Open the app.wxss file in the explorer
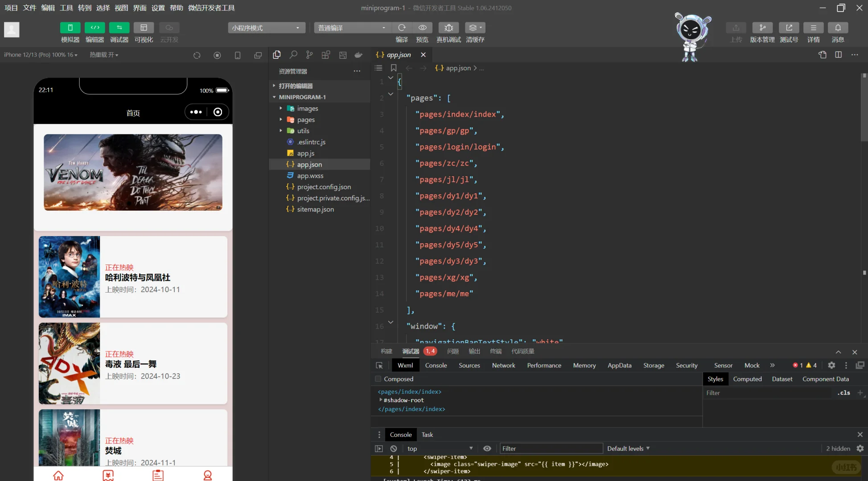 pyautogui.click(x=310, y=176)
